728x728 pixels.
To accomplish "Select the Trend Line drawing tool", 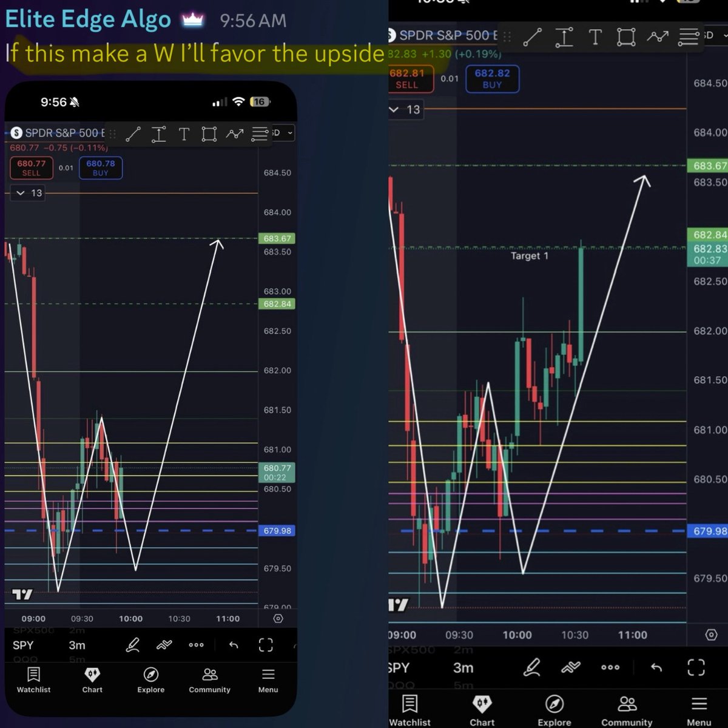I will pyautogui.click(x=133, y=133).
